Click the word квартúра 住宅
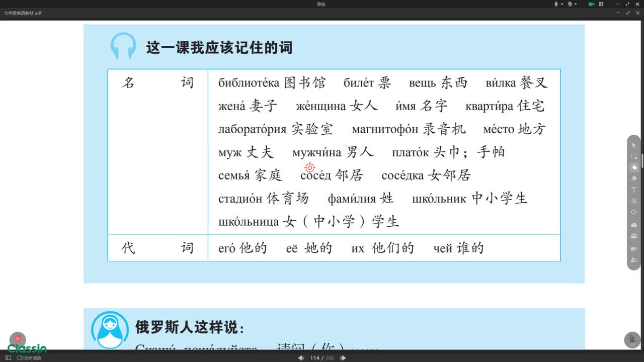 (x=505, y=106)
